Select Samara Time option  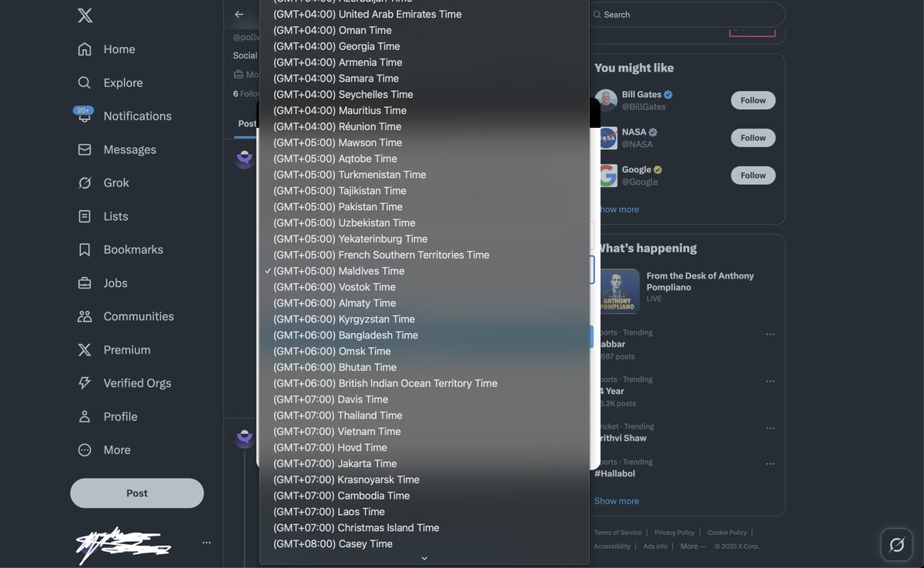(x=424, y=79)
